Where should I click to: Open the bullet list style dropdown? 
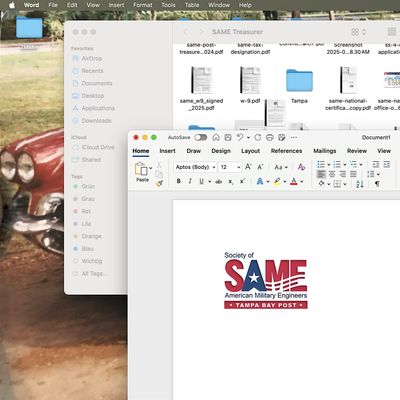328,164
